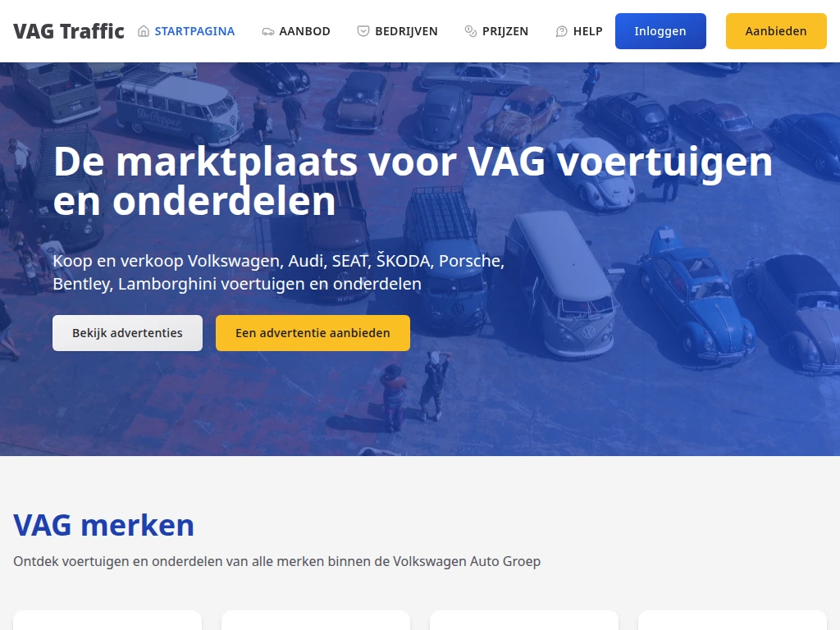
Task: Click Een advertentie aanbieden button
Action: tap(313, 333)
